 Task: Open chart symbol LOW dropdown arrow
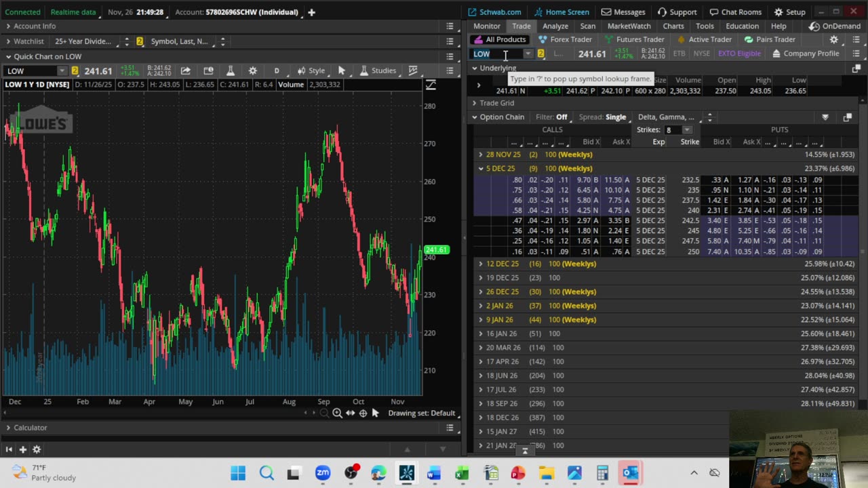62,70
